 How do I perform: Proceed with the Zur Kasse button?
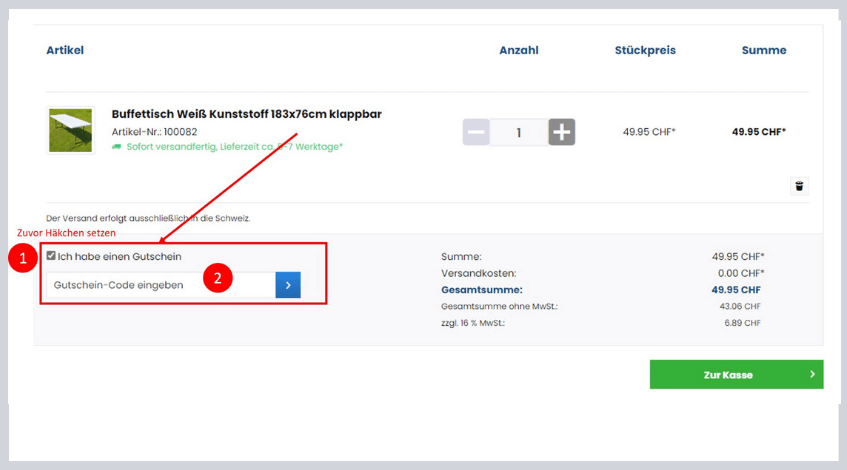point(736,374)
